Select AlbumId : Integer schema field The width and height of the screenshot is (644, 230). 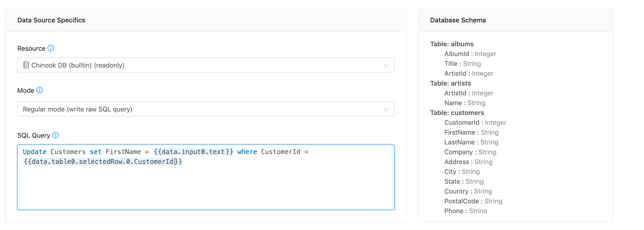coord(470,54)
